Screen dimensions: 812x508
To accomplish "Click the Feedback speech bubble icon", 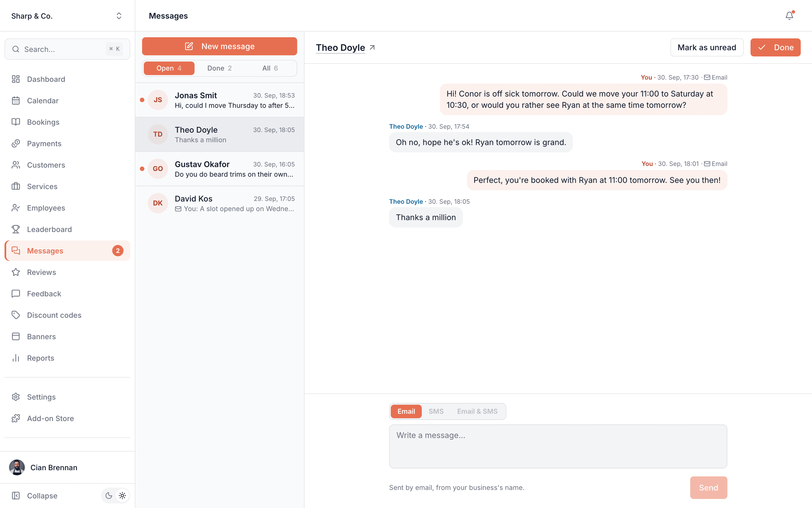I will point(16,294).
